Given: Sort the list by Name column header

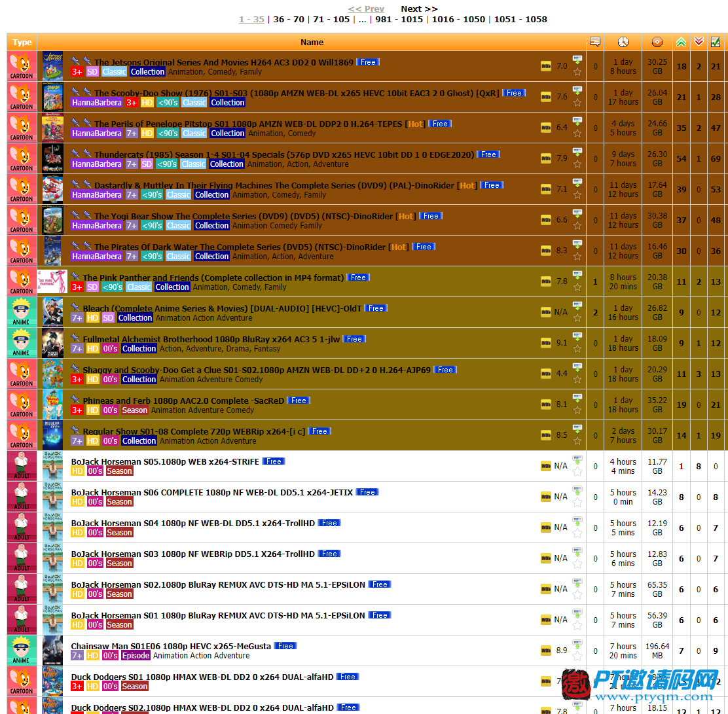Looking at the screenshot, I should [x=312, y=43].
